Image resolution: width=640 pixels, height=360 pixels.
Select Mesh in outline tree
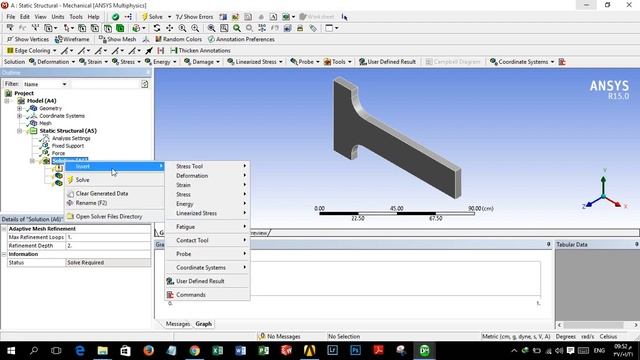(x=45, y=123)
